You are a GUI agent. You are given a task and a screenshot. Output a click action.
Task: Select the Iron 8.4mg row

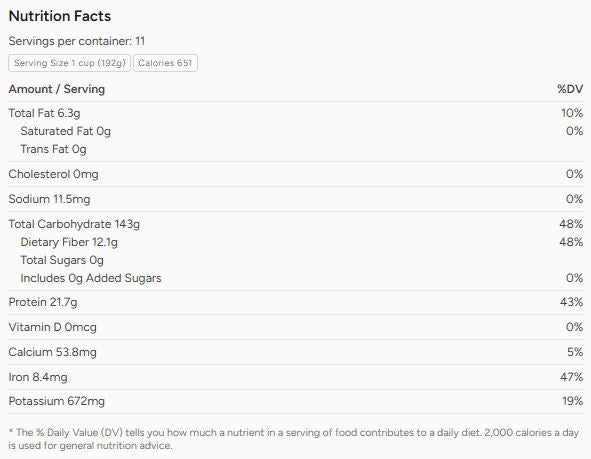click(296, 377)
